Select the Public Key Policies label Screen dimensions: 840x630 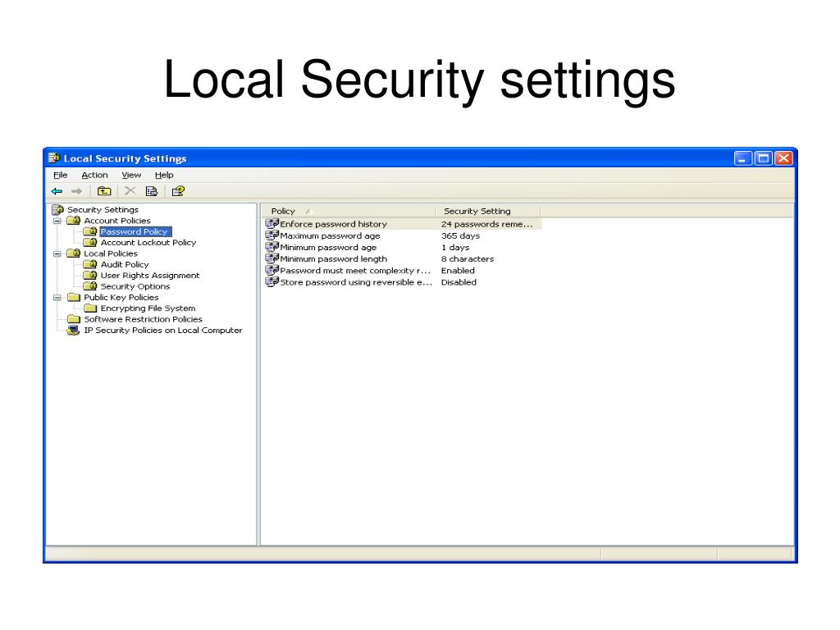pos(121,297)
